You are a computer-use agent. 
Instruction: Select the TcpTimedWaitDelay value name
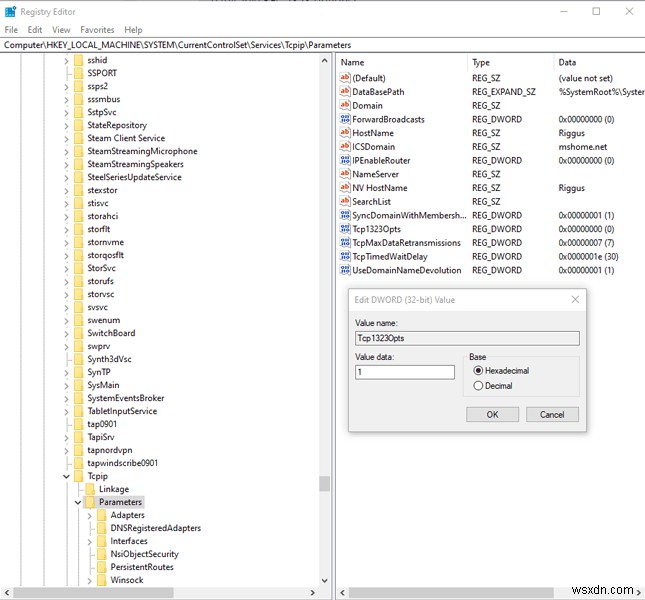tap(390, 256)
